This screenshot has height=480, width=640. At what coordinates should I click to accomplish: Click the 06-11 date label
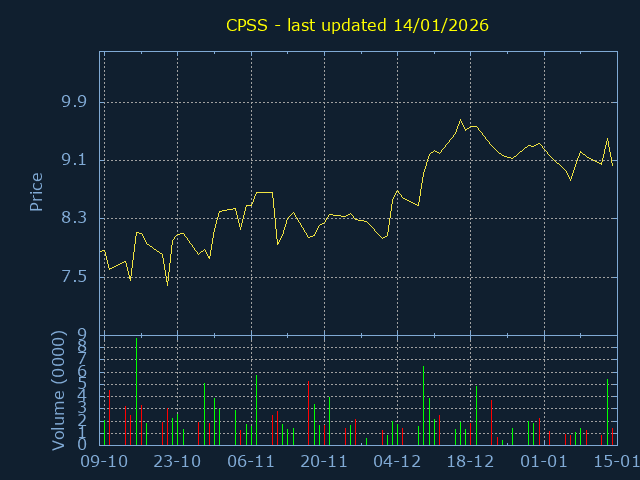tap(251, 461)
